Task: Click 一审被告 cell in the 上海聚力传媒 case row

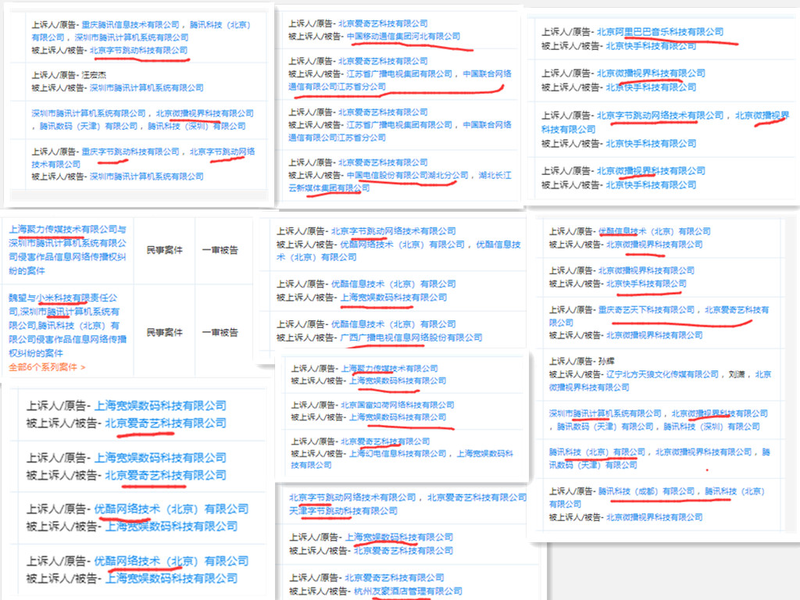Action: (x=220, y=249)
